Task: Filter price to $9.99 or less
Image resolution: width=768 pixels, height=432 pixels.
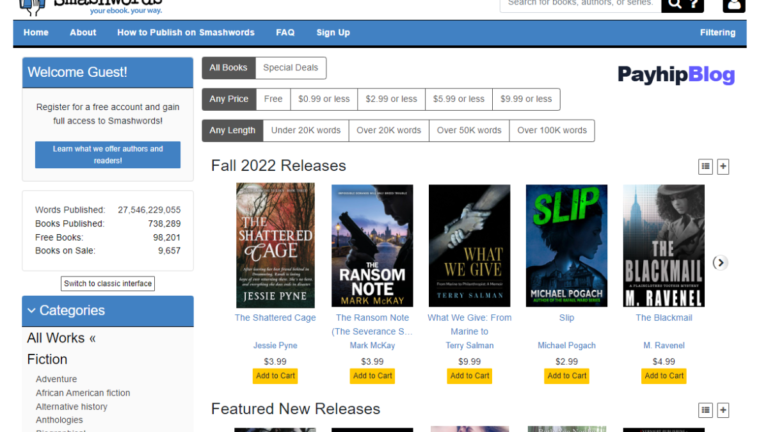Action: (526, 99)
